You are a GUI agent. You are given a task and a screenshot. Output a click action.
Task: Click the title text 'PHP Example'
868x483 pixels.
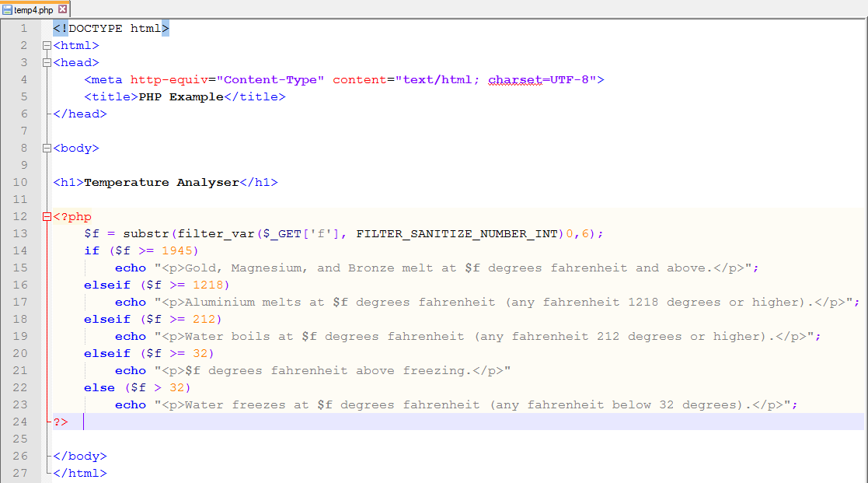(x=181, y=97)
